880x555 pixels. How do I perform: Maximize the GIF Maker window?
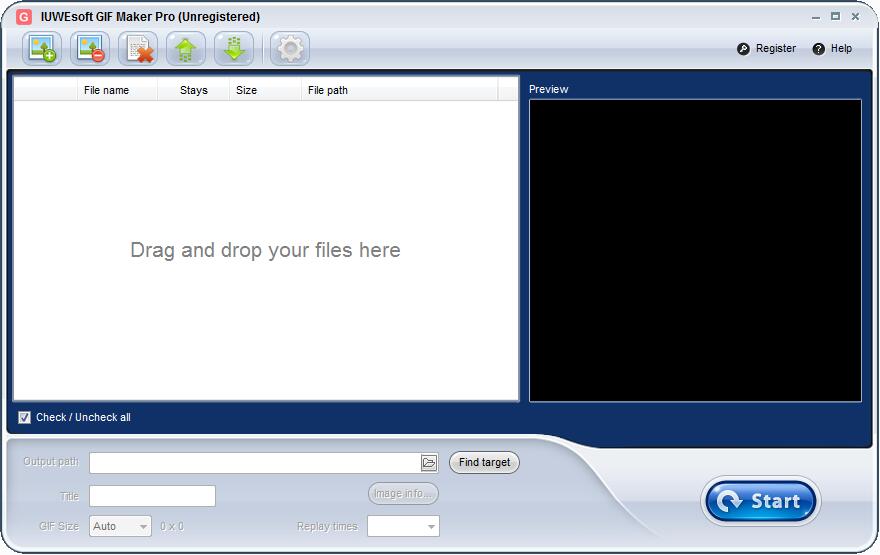(835, 17)
